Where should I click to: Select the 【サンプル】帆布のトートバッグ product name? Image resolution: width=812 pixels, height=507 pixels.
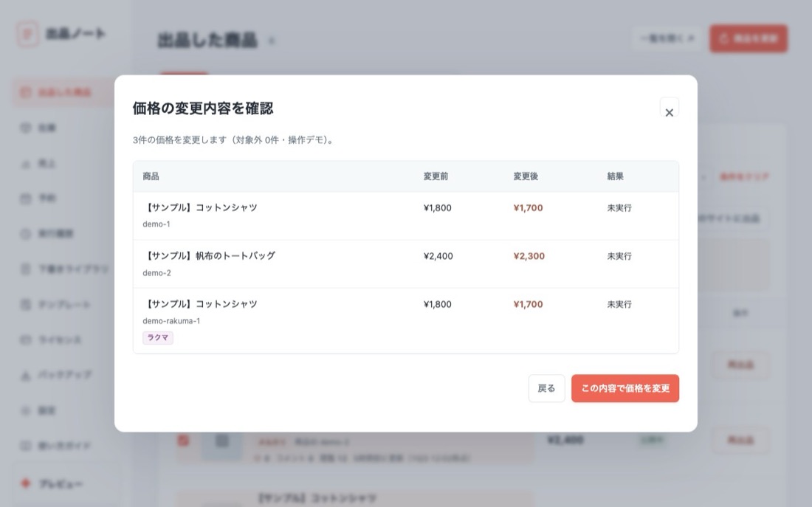coord(209,256)
